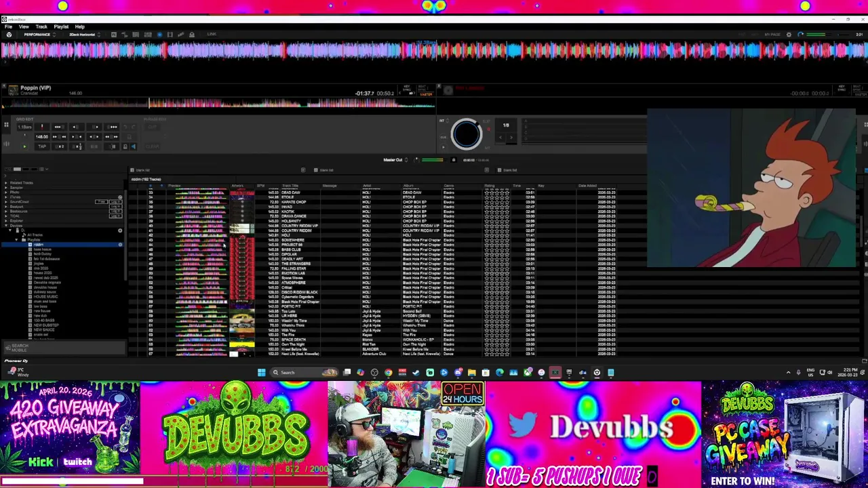Expand the iTunes tree item

(x=6, y=197)
